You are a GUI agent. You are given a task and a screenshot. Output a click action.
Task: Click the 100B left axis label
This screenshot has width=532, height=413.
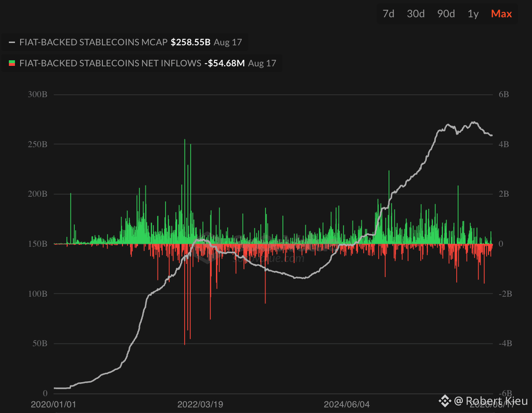click(37, 294)
